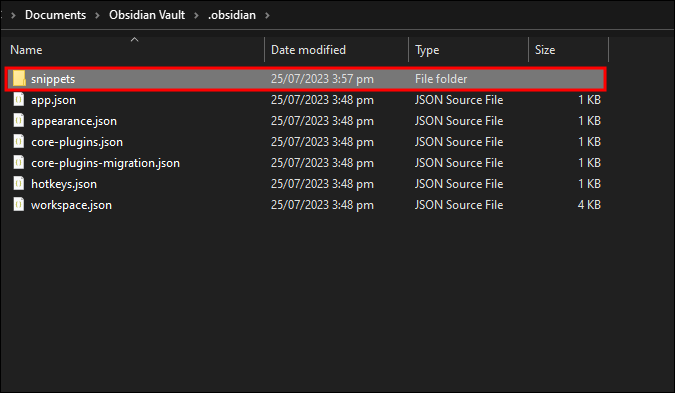This screenshot has width=675, height=393.
Task: Click .obsidian breadcrumb segment
Action: click(x=232, y=15)
